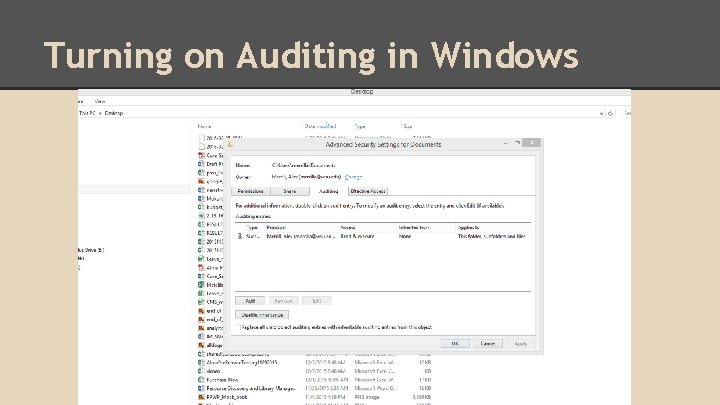Screen dimensions: 720x405
Task: Click the refresh icon beside the Explorer address bar
Action: (x=610, y=113)
